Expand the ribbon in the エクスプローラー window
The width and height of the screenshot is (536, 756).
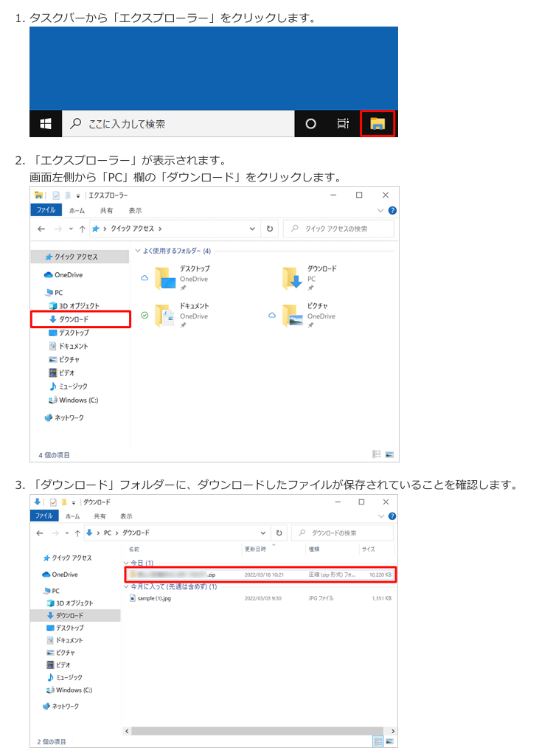point(380,210)
